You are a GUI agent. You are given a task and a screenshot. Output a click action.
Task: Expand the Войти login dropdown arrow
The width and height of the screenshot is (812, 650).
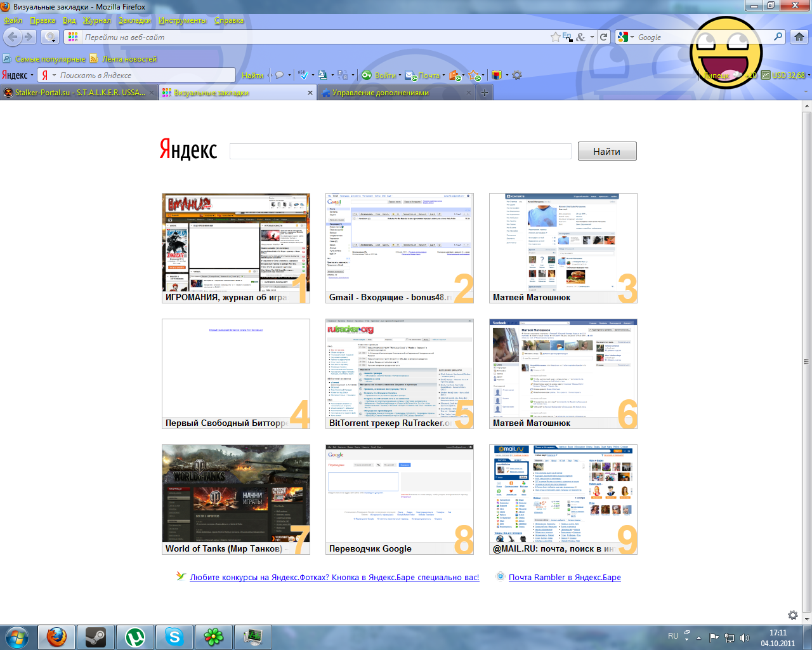pyautogui.click(x=400, y=76)
